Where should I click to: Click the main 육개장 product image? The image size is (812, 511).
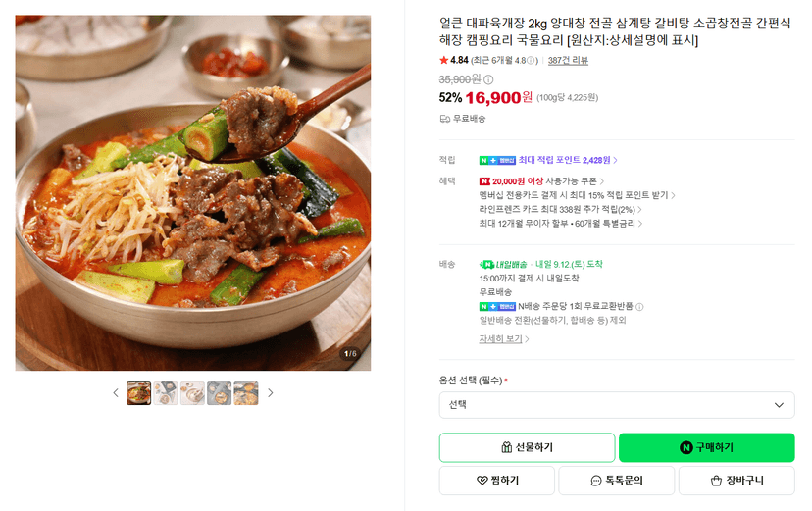click(x=193, y=192)
